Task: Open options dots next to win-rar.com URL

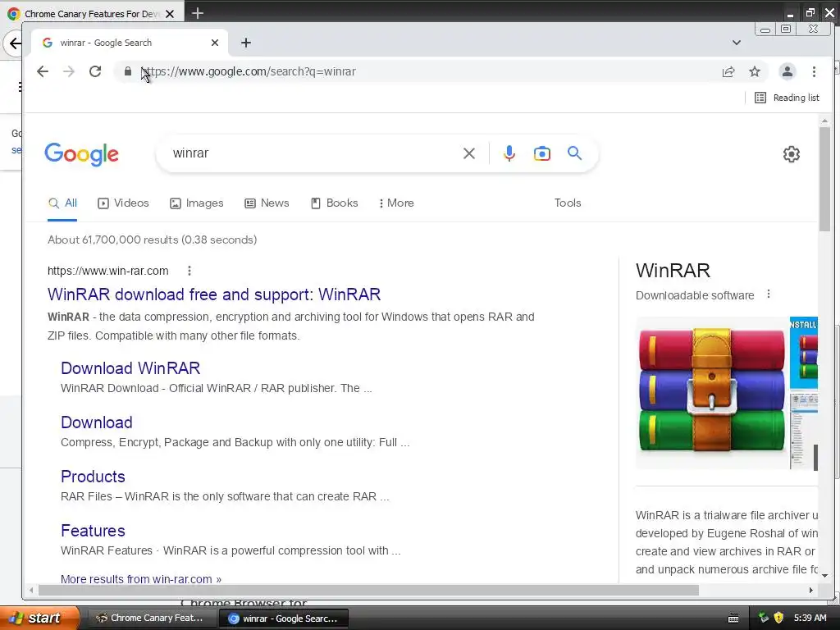Action: click(189, 271)
